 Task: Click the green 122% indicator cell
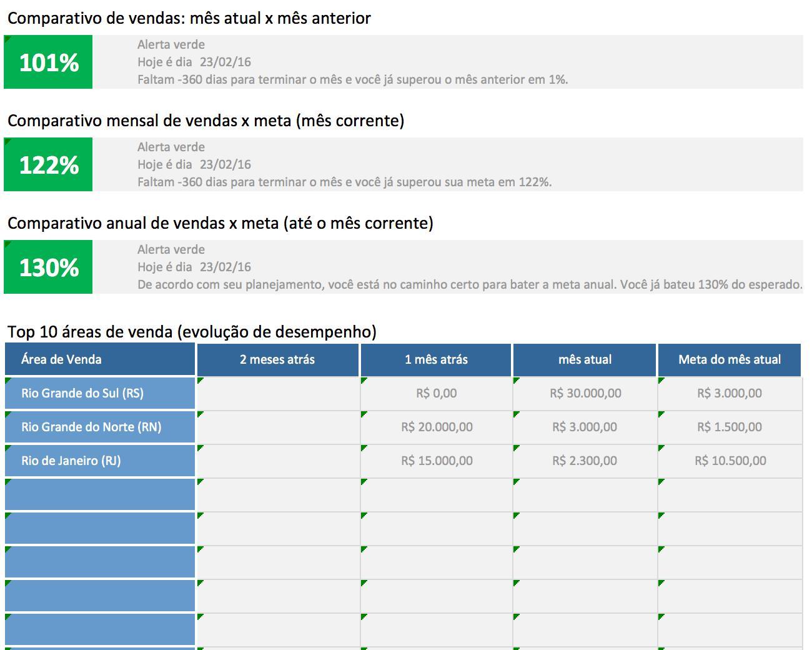click(x=48, y=164)
